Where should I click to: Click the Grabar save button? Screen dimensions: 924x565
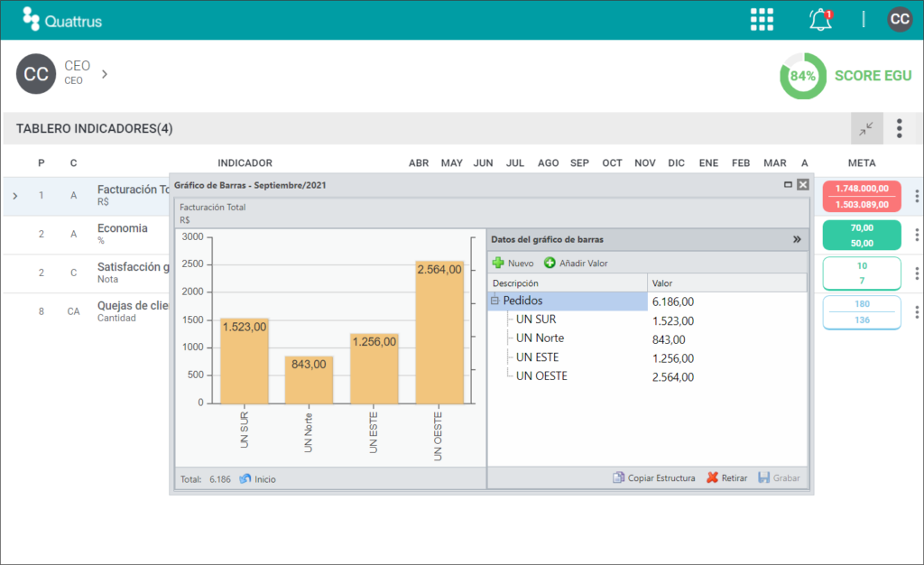(779, 477)
